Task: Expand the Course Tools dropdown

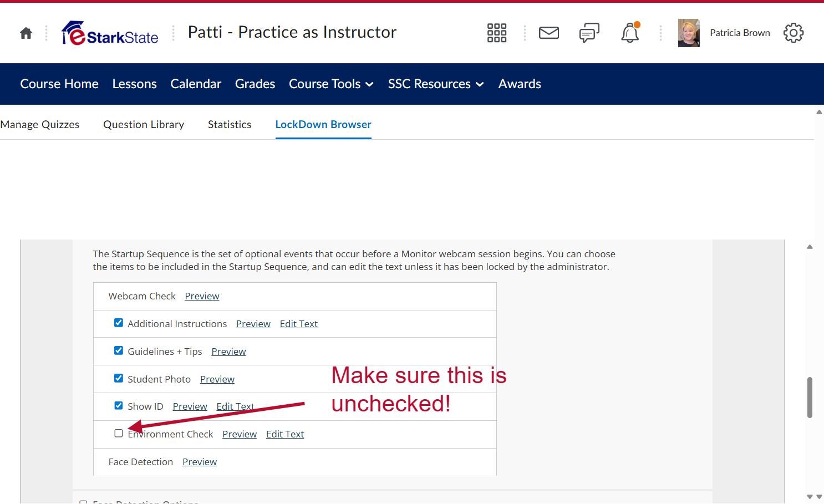Action: [x=331, y=84]
